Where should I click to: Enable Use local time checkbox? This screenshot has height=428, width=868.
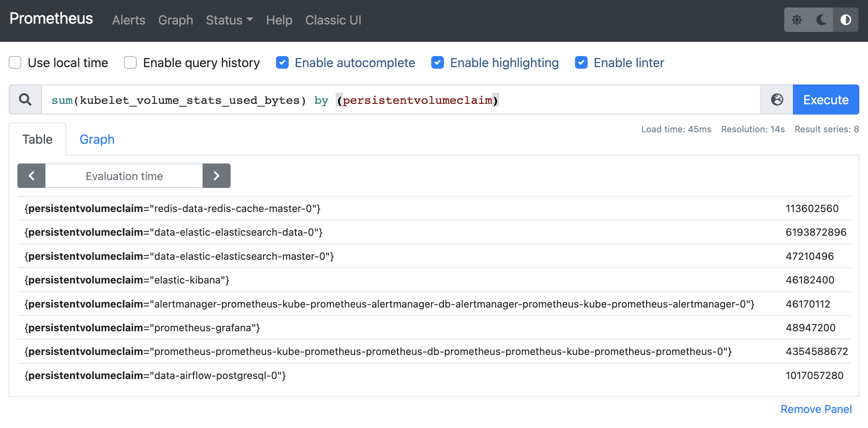pyautogui.click(x=15, y=62)
